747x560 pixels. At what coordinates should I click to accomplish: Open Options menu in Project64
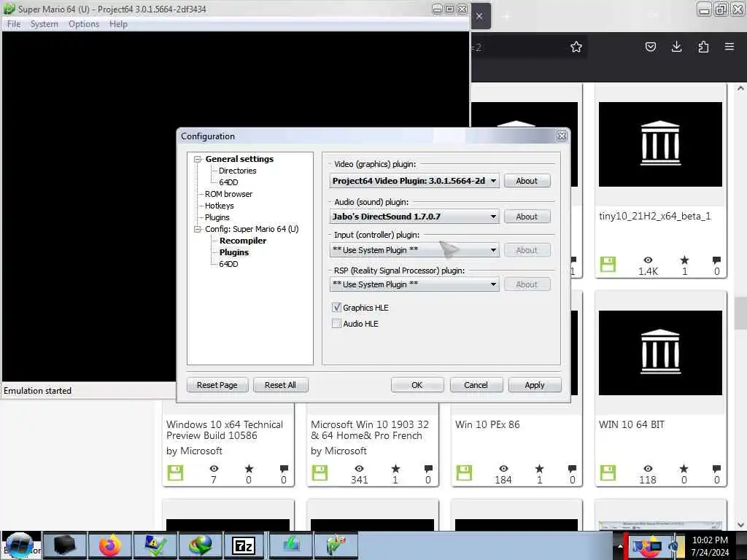(x=84, y=24)
